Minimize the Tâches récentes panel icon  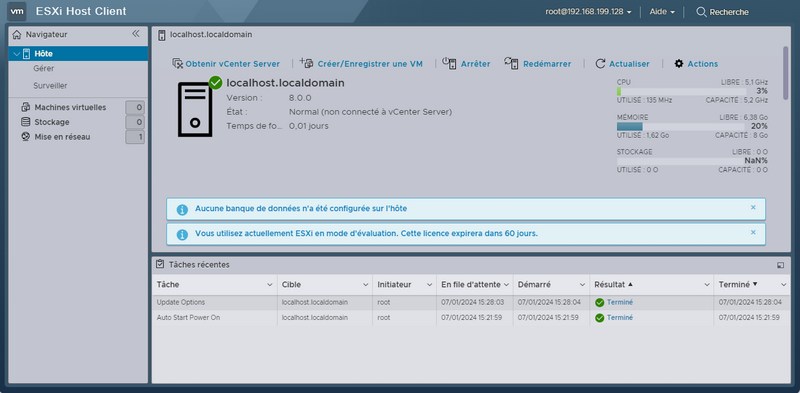click(x=780, y=265)
